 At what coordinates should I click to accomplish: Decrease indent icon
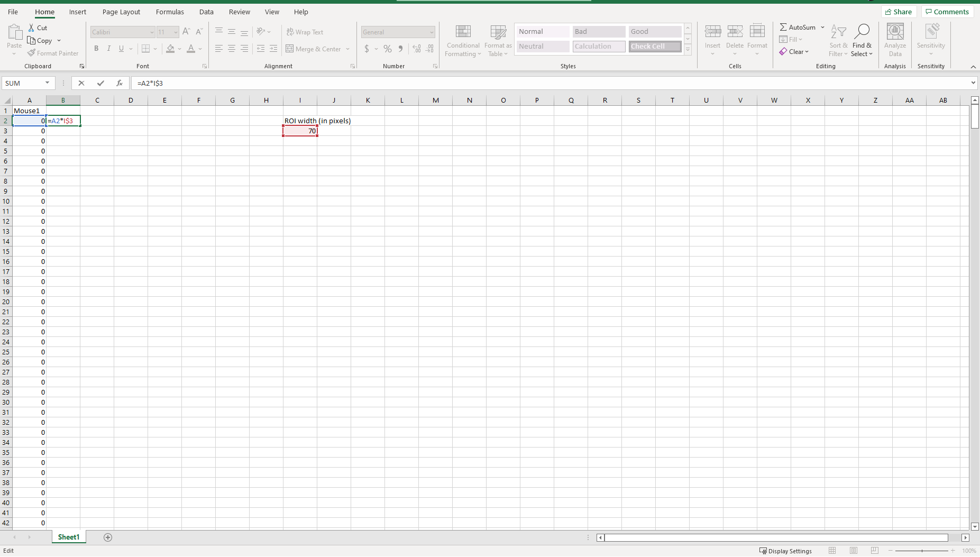coord(260,49)
